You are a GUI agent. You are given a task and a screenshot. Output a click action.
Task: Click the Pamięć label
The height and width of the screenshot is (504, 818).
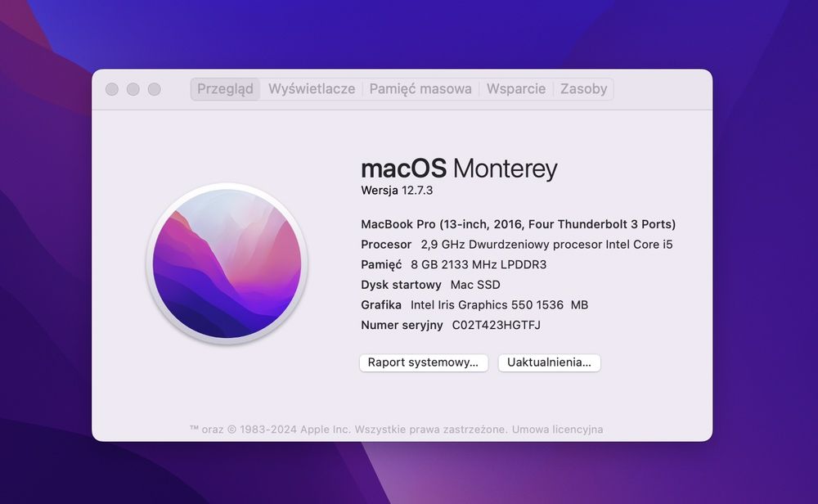tap(381, 264)
